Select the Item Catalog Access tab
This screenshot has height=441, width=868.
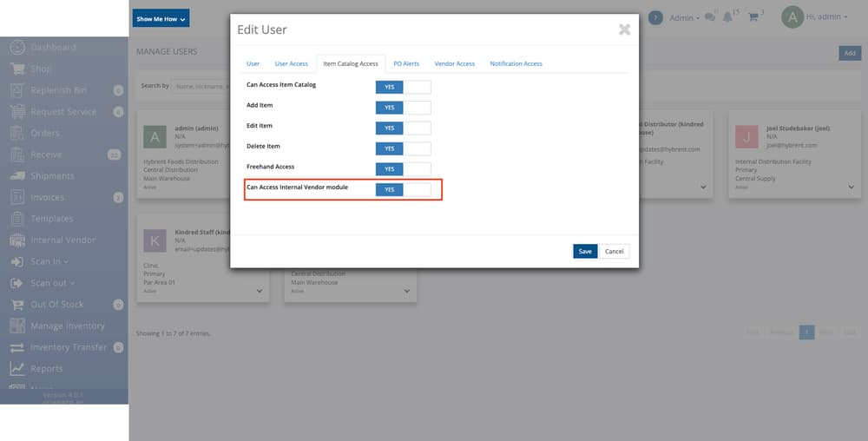click(351, 63)
